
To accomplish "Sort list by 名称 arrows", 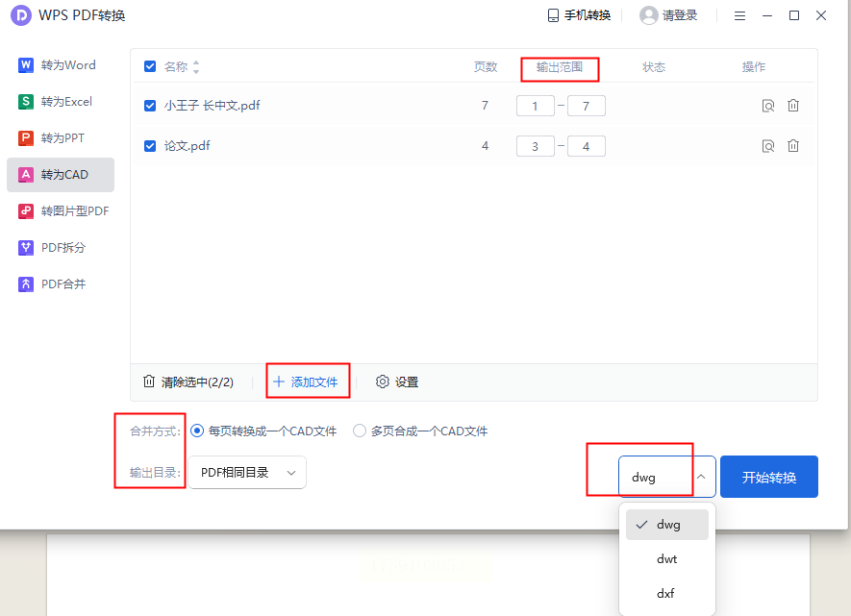I will [196, 66].
